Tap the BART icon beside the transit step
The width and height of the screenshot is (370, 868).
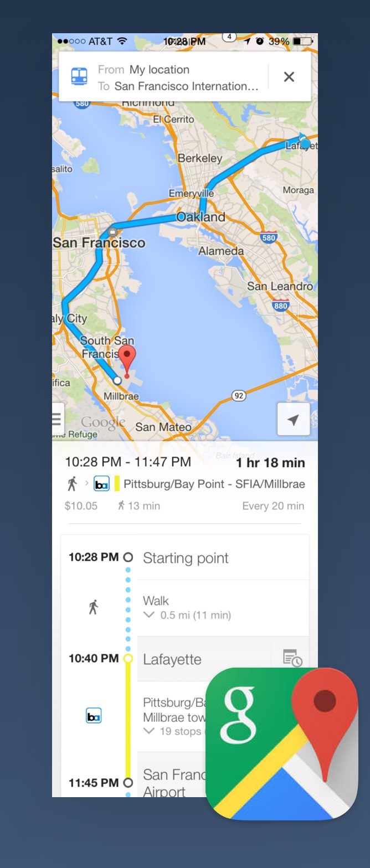coord(94,716)
